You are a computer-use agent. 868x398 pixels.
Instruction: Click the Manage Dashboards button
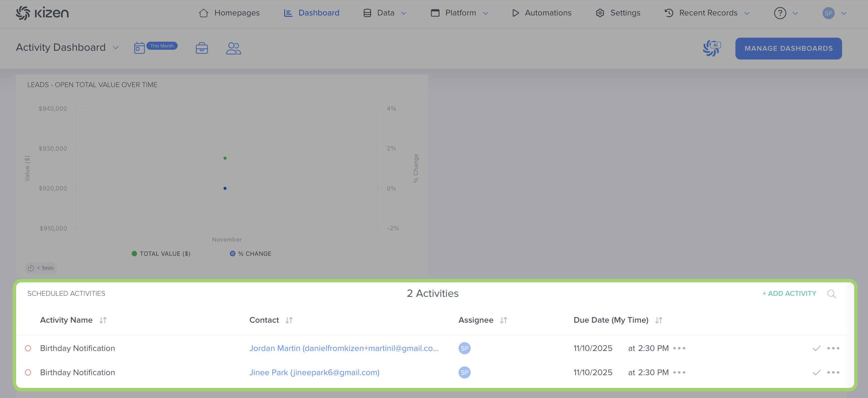point(788,48)
